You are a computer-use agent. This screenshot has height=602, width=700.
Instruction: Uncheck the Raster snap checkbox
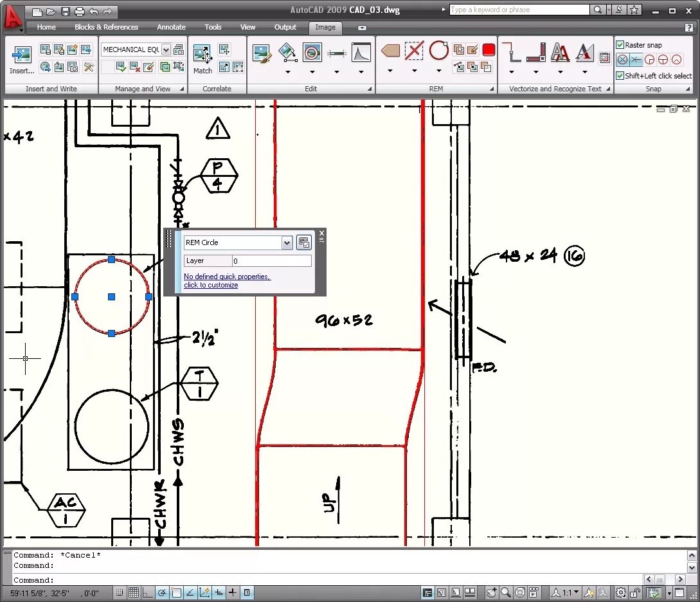click(x=620, y=44)
